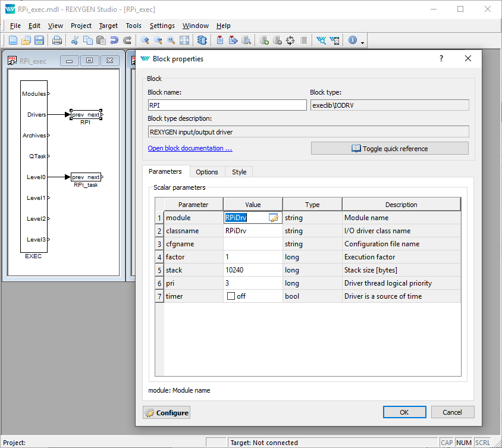Select the RPi_task block in diagram

86,177
